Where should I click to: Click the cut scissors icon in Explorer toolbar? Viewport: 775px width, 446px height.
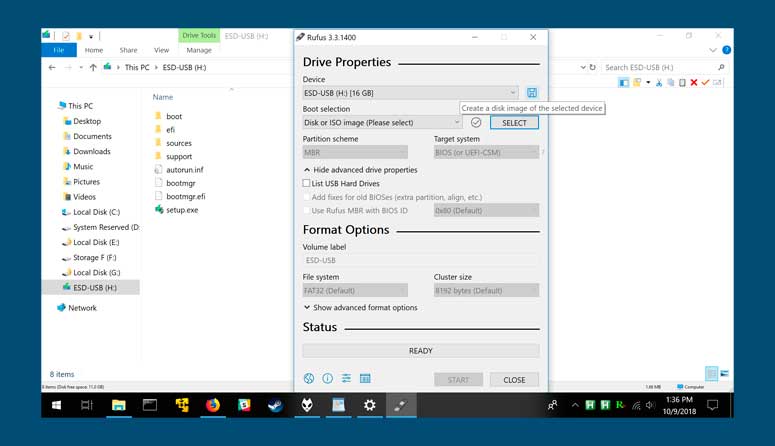point(659,83)
